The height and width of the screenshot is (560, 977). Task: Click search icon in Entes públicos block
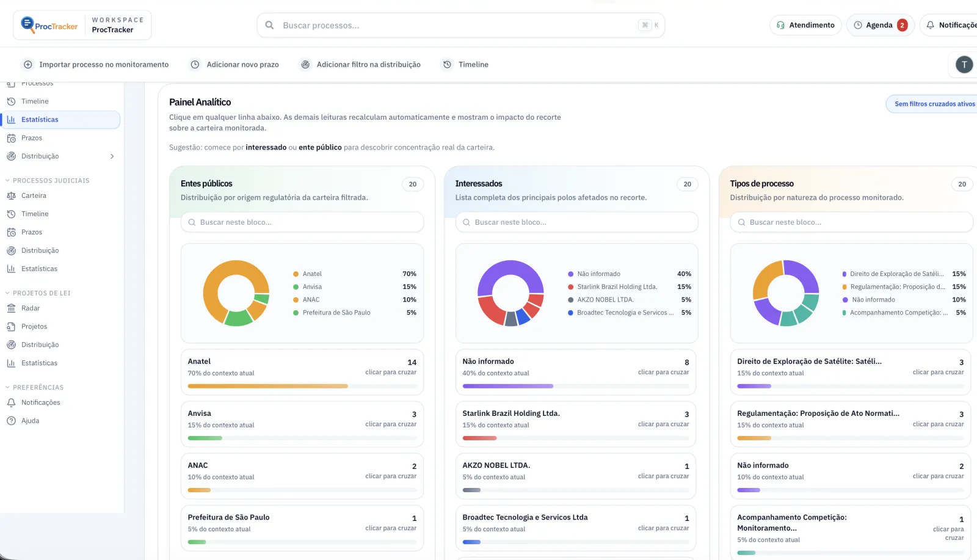pos(192,222)
